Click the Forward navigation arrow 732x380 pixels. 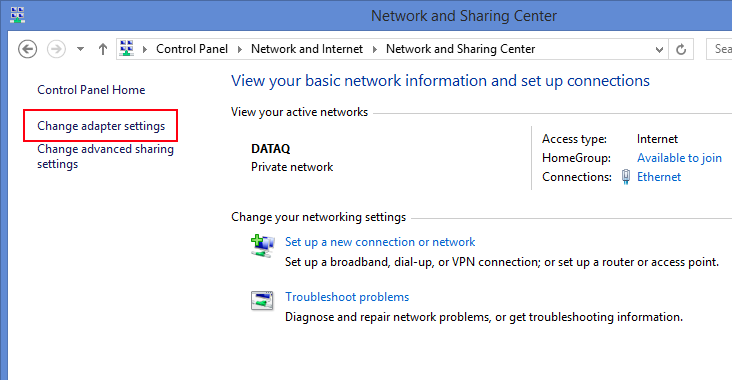pyautogui.click(x=56, y=49)
